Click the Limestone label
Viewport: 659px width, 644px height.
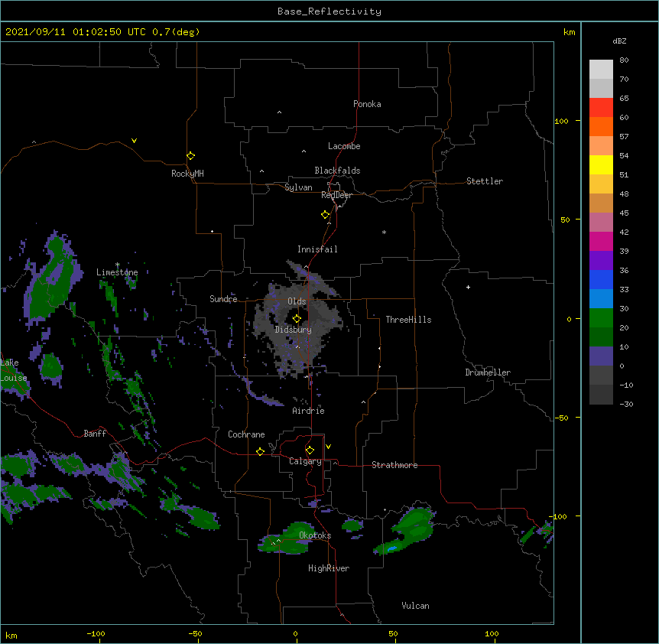(117, 272)
